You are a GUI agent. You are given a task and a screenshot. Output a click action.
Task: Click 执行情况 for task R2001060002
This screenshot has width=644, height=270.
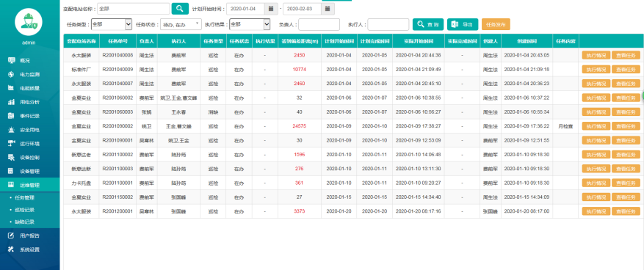point(596,98)
